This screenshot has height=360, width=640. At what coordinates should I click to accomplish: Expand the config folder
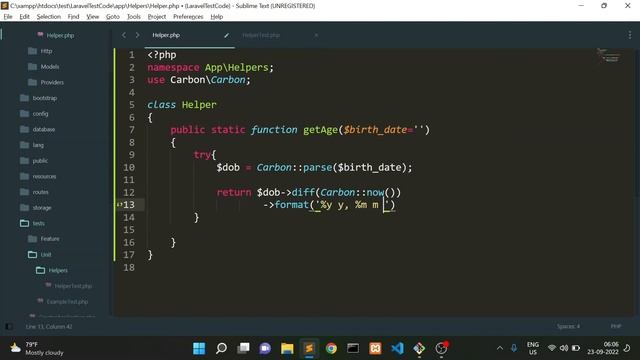click(40, 114)
